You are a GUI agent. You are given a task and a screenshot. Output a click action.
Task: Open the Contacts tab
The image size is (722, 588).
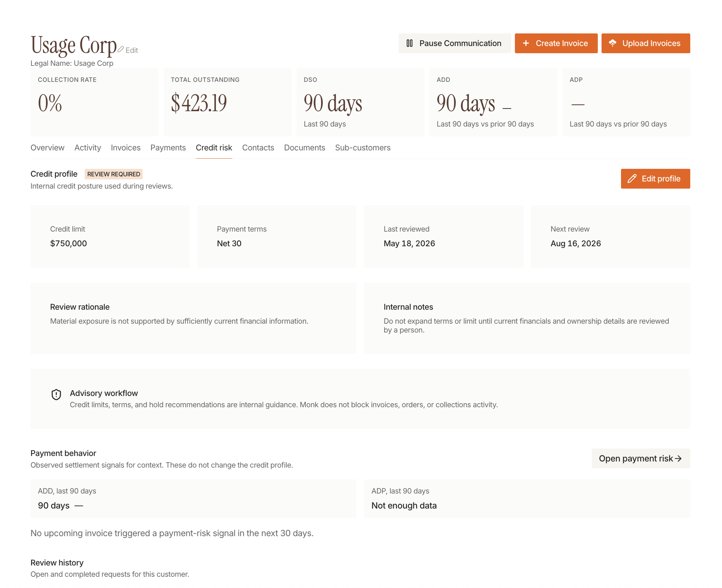[258, 148]
